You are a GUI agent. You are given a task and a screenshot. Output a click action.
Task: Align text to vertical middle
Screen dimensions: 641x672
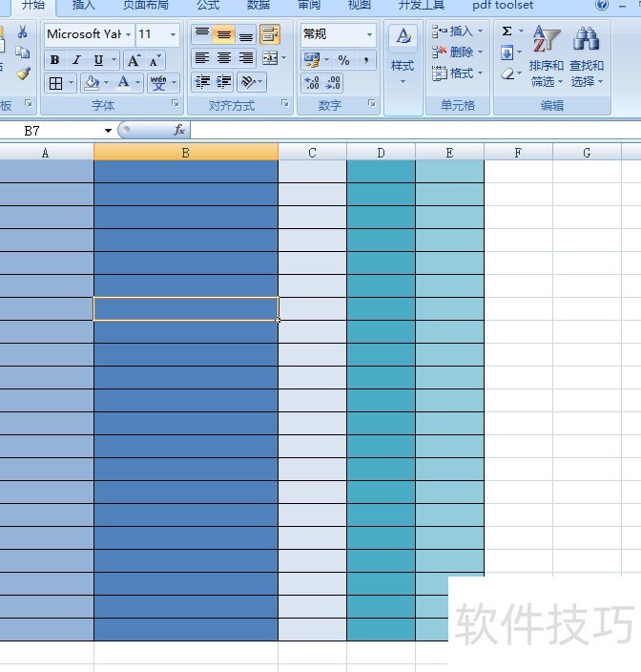click(224, 34)
